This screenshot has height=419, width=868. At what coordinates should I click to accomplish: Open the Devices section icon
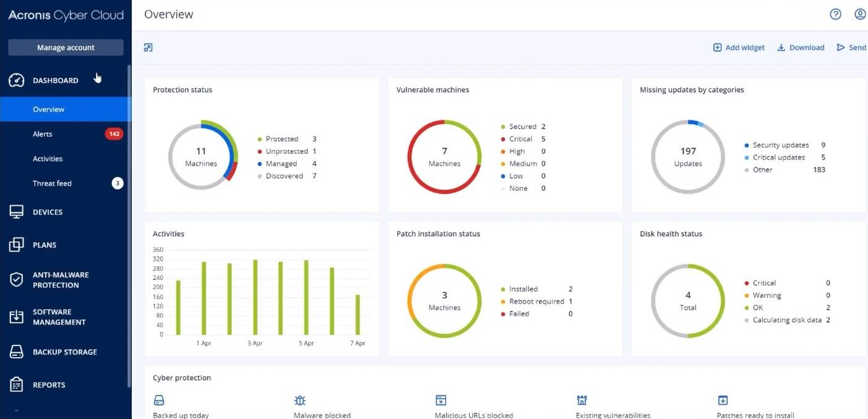click(x=17, y=211)
